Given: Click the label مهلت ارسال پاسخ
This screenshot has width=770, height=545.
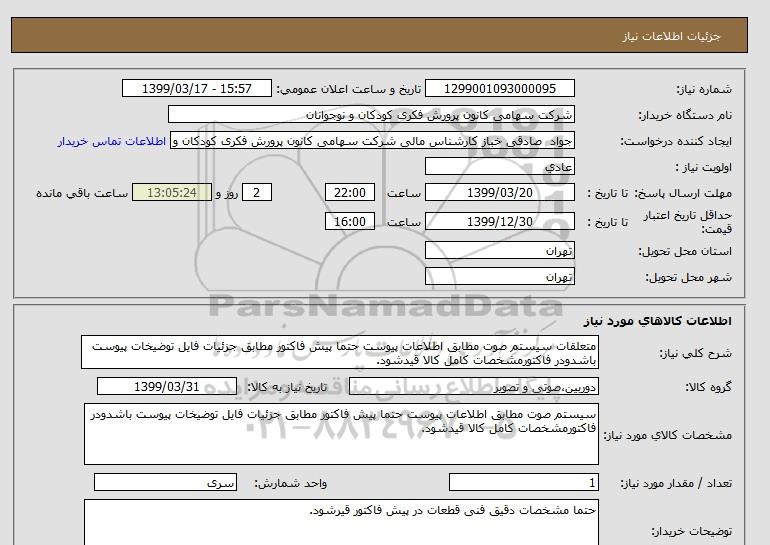Looking at the screenshot, I should [x=685, y=193].
